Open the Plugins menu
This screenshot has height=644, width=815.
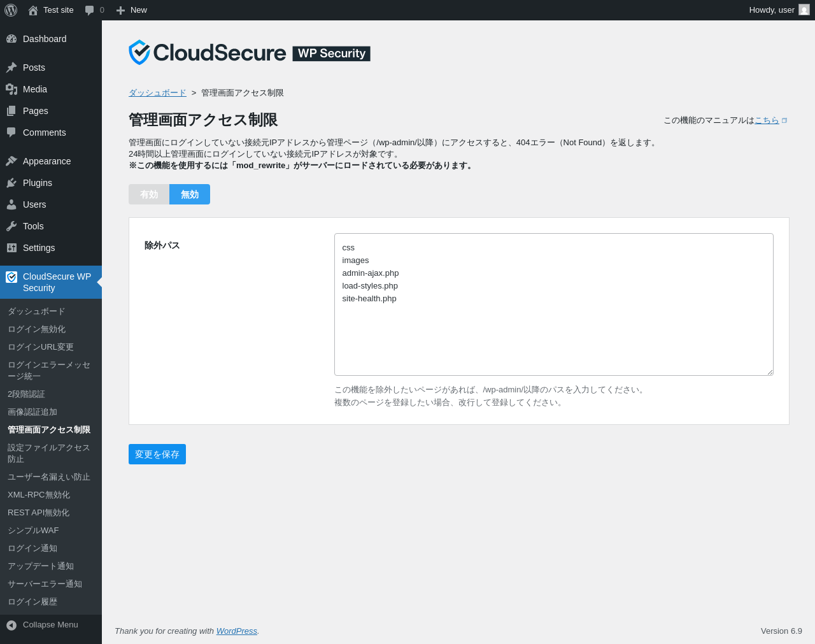[x=51, y=183]
